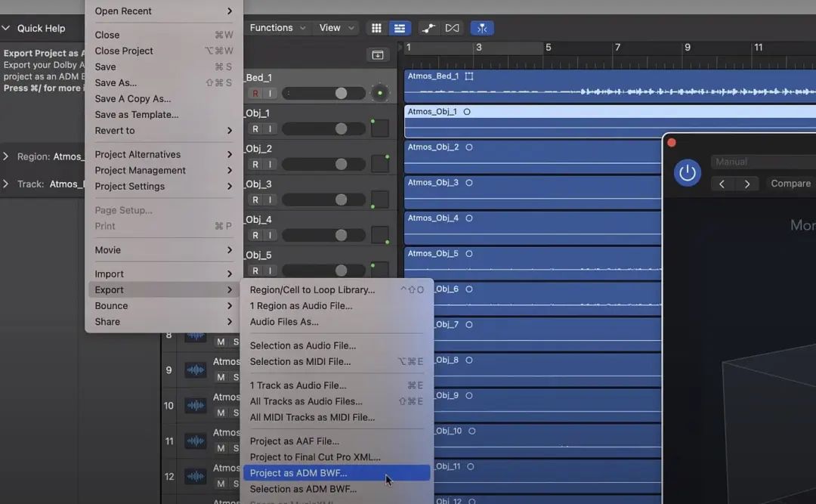The height and width of the screenshot is (504, 816).
Task: Open the Movie submenu
Action: 163,250
